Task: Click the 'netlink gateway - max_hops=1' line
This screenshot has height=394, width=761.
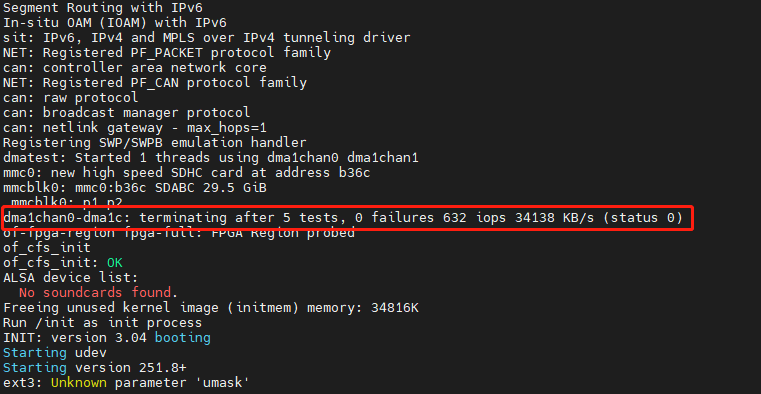Action: (x=135, y=128)
